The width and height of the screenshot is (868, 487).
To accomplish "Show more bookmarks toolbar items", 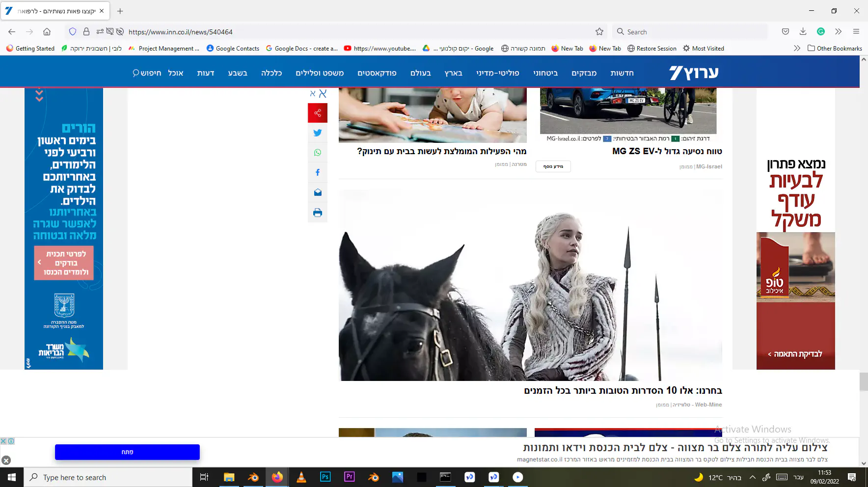I will tap(796, 48).
